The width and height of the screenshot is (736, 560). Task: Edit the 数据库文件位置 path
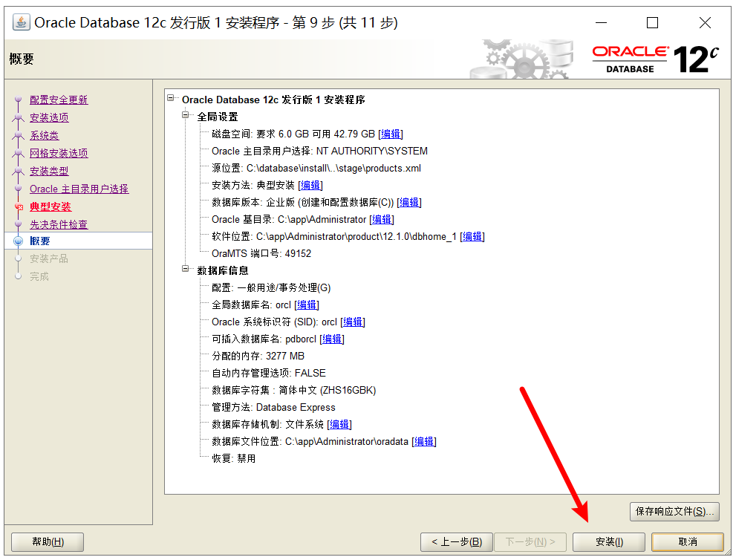[424, 441]
